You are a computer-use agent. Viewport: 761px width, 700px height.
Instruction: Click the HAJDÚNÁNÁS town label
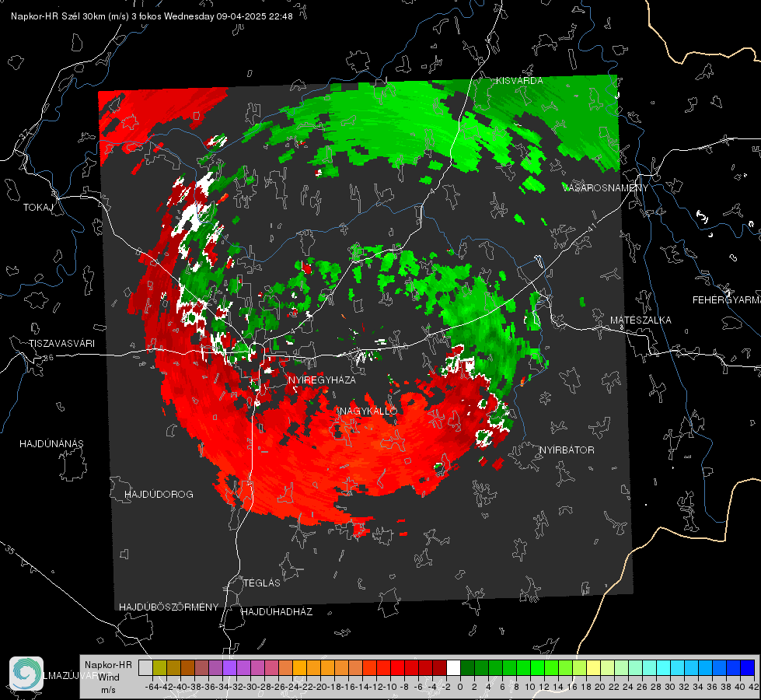click(x=51, y=443)
